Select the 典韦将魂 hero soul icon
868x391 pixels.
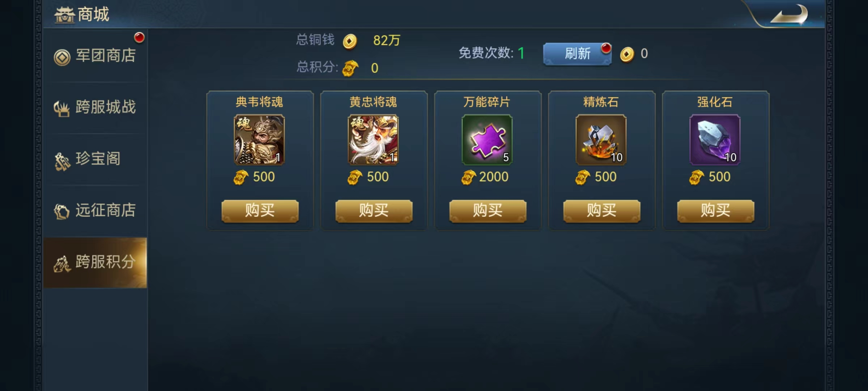click(x=259, y=140)
